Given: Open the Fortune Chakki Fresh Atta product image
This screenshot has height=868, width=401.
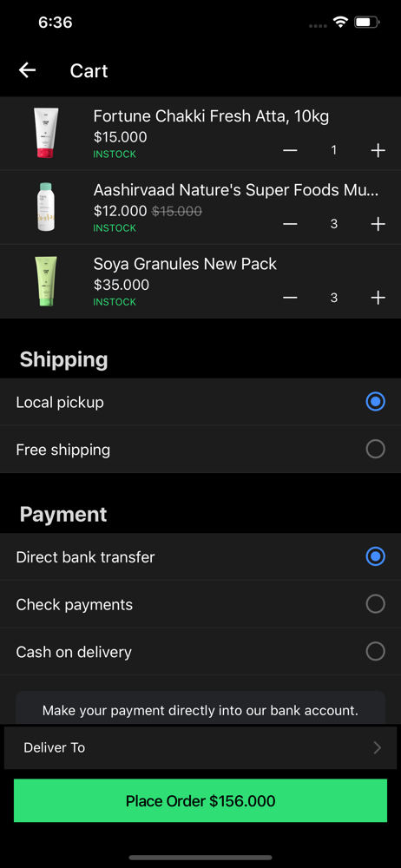Looking at the screenshot, I should (46, 134).
